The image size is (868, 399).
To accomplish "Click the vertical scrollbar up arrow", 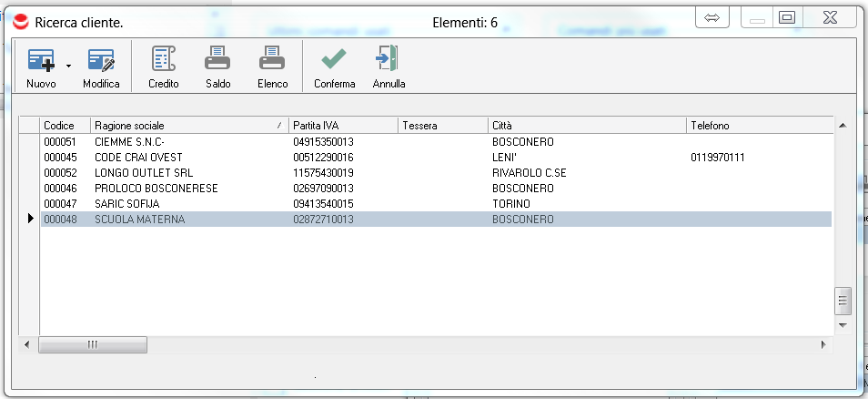I will coord(843,125).
